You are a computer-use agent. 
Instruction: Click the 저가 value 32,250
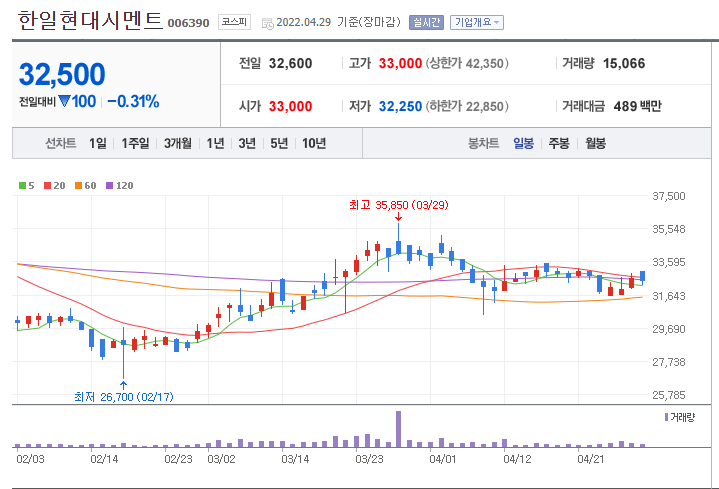tap(400, 106)
